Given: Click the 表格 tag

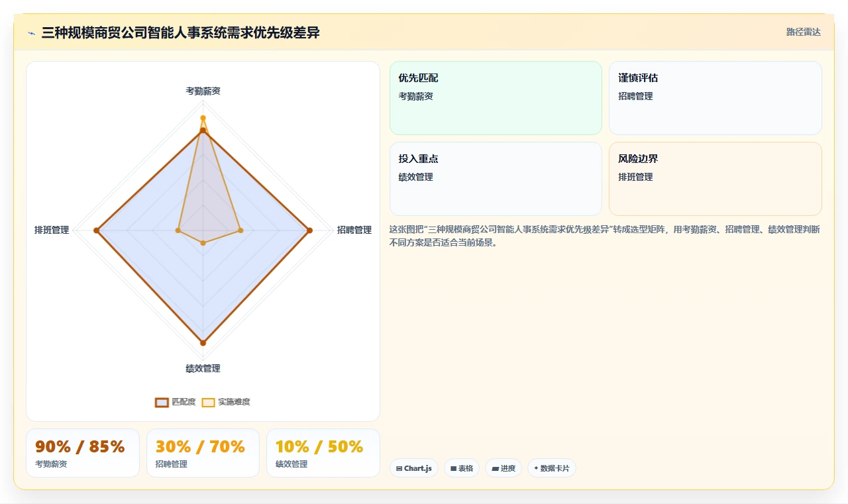Looking at the screenshot, I should point(462,468).
